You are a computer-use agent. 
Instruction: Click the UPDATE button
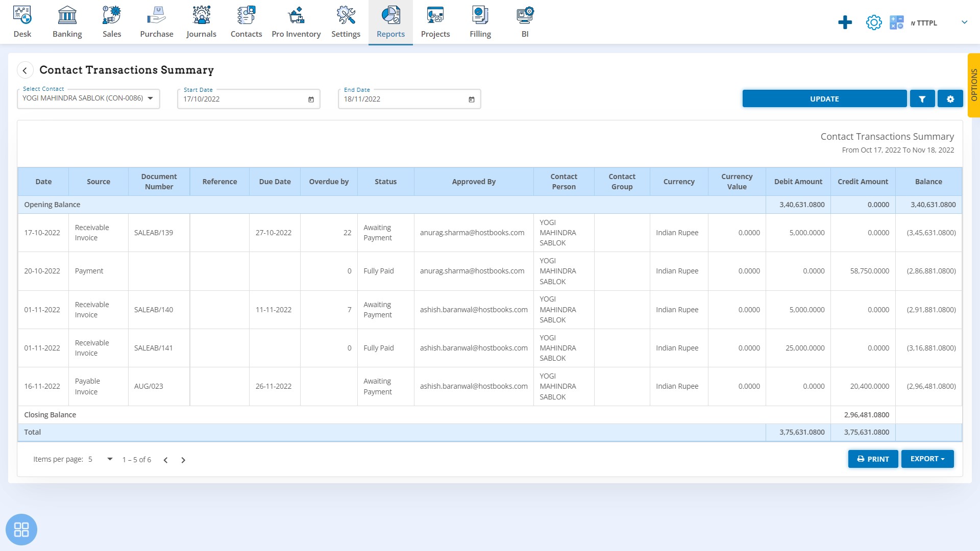point(824,99)
